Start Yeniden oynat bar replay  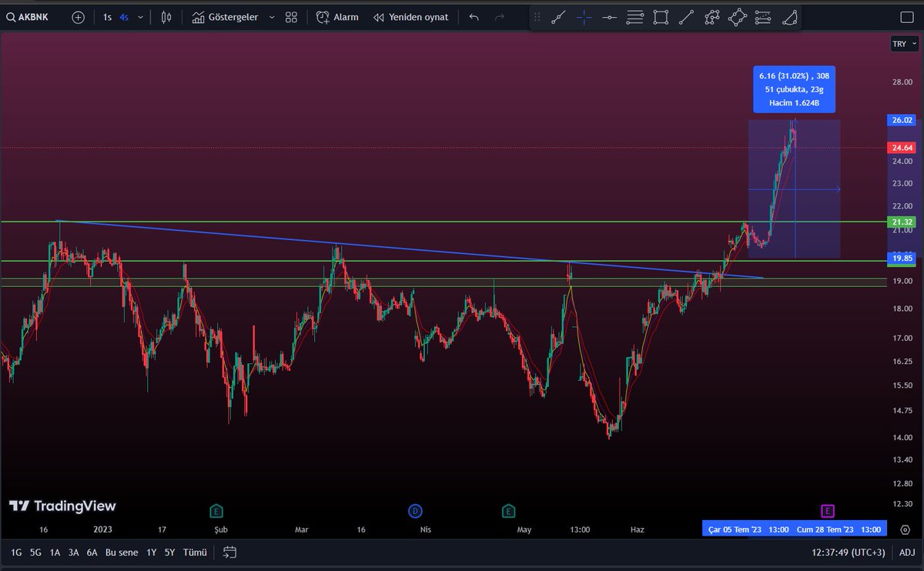[410, 17]
